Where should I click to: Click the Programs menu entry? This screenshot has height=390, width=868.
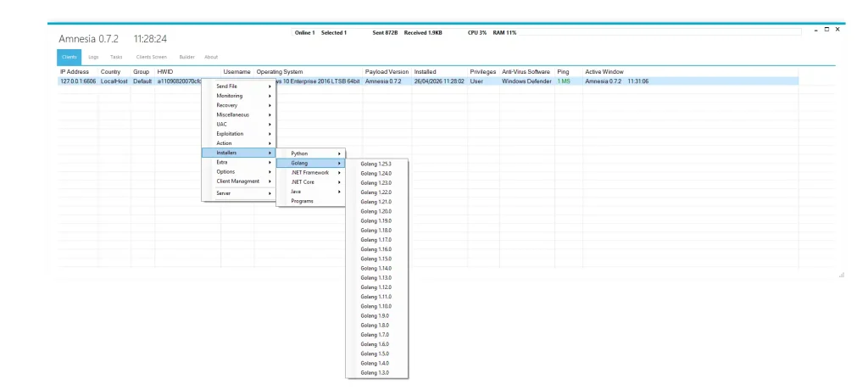pos(303,201)
